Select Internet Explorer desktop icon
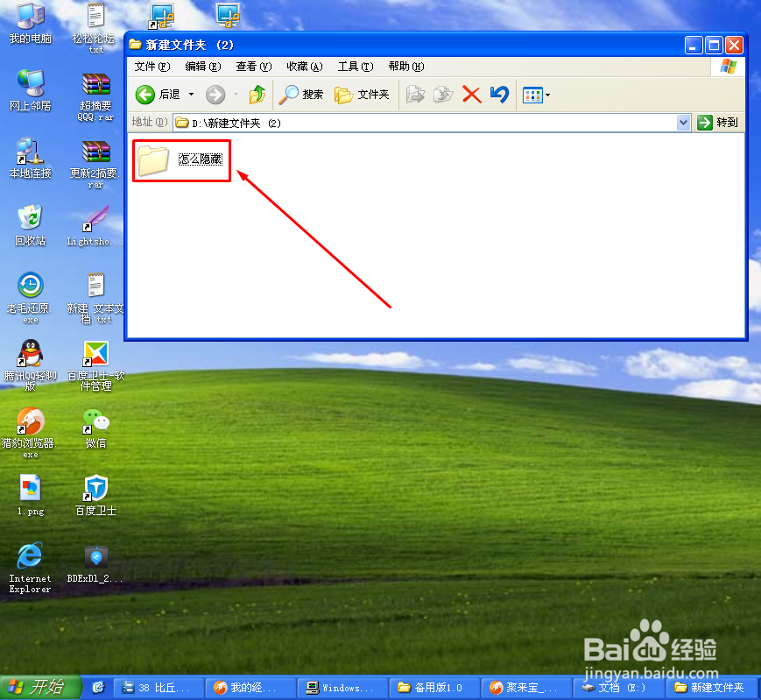 coord(31,568)
